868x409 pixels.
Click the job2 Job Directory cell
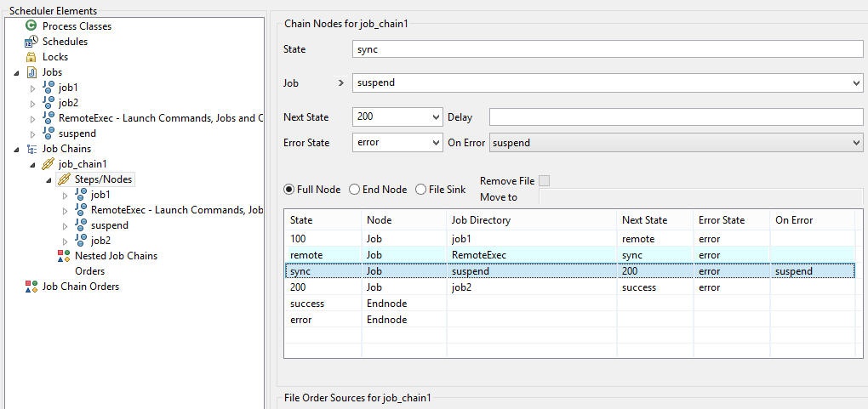point(532,287)
